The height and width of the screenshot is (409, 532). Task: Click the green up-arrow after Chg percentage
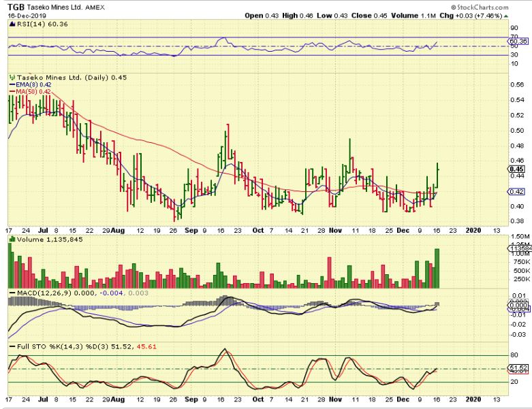coord(506,16)
